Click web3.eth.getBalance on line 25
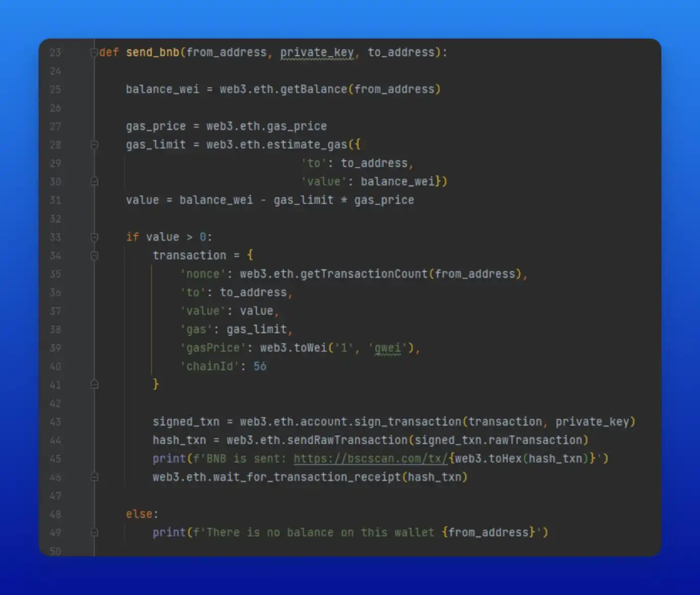The width and height of the screenshot is (700, 595). 283,89
